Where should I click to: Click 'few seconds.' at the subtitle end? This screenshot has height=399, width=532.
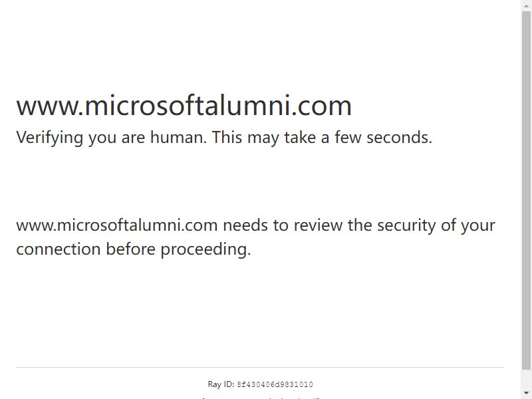(x=384, y=138)
